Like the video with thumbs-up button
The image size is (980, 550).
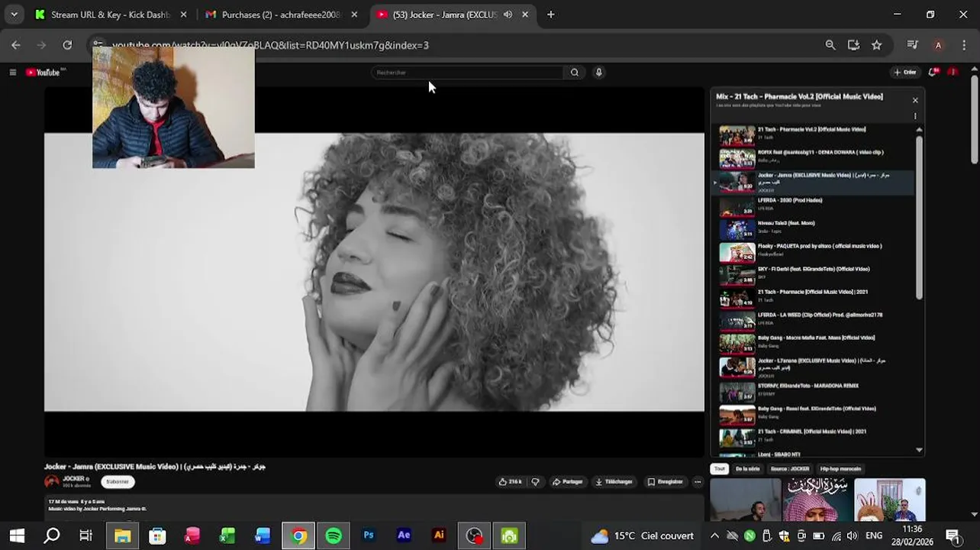[510, 482]
